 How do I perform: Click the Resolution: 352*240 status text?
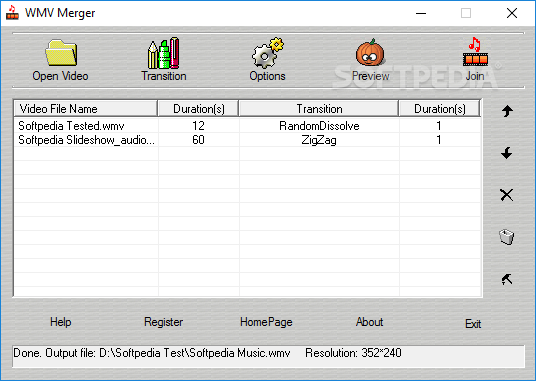point(353,353)
